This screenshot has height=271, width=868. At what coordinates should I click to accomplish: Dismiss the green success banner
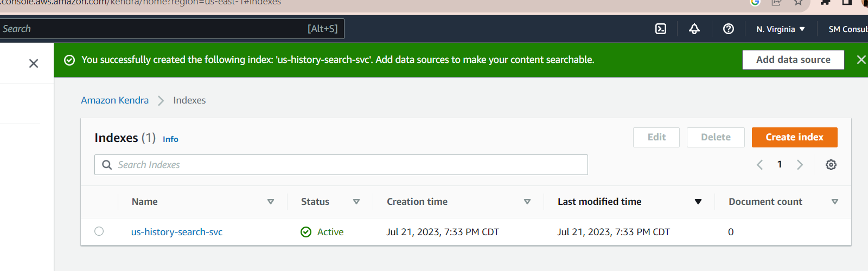861,60
